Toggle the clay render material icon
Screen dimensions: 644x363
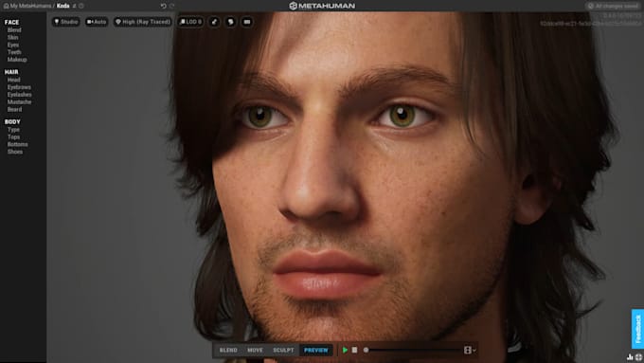(x=214, y=22)
